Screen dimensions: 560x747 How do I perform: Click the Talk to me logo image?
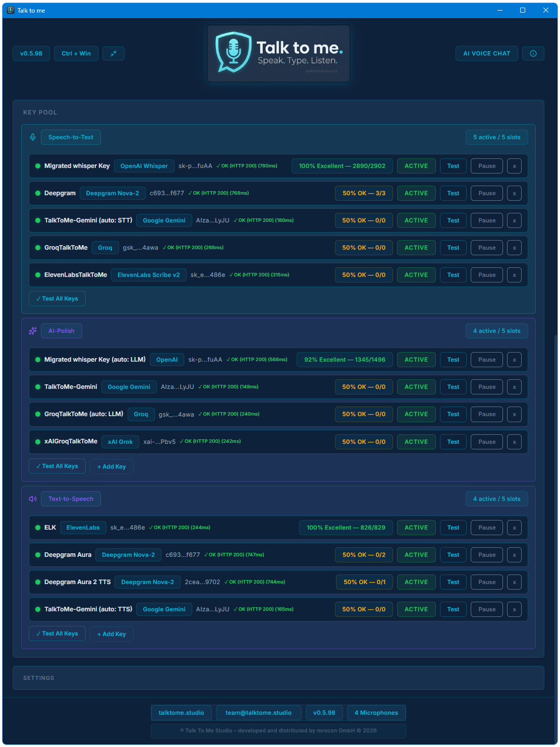[278, 53]
